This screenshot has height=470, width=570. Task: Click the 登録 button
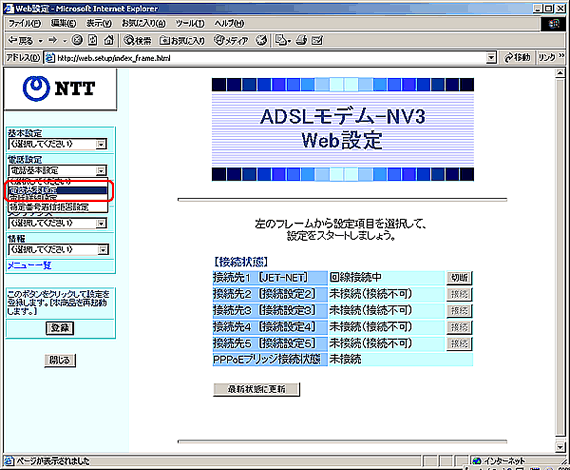point(60,328)
